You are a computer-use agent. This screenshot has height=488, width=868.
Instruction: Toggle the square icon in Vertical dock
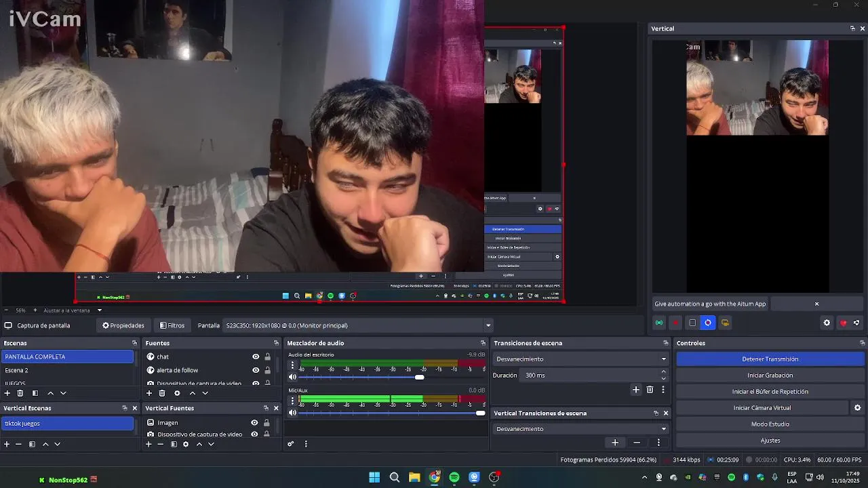[692, 323]
